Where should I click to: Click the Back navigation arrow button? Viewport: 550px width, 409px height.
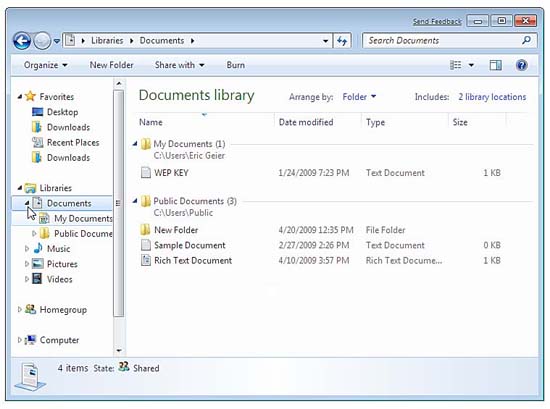(x=22, y=41)
